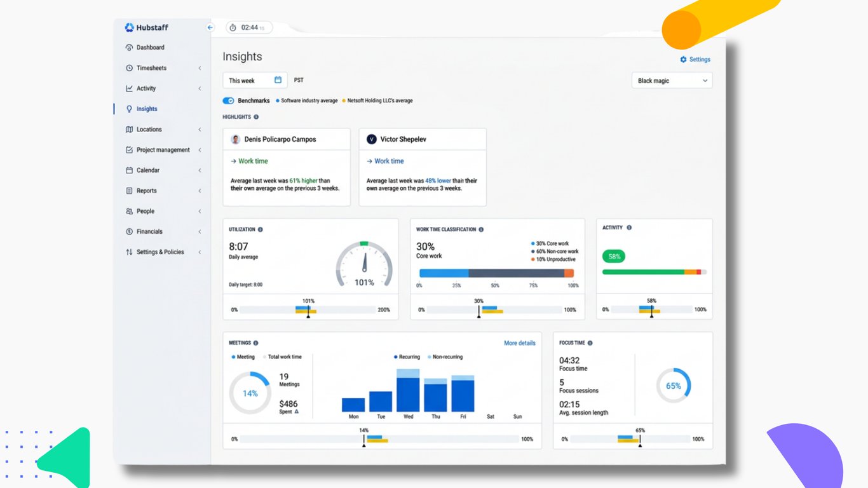Image resolution: width=868 pixels, height=488 pixels.
Task: Click the Work time classification stacked bar
Action: pyautogui.click(x=496, y=273)
